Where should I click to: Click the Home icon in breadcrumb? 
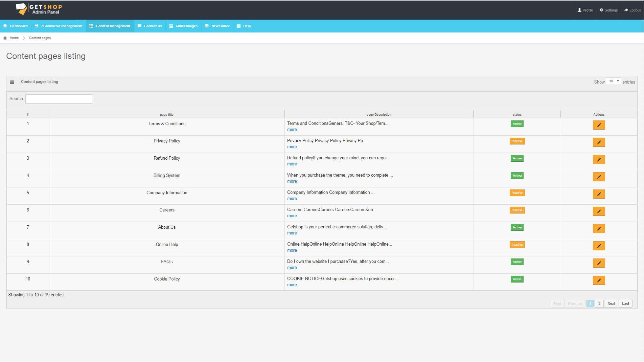(x=5, y=38)
